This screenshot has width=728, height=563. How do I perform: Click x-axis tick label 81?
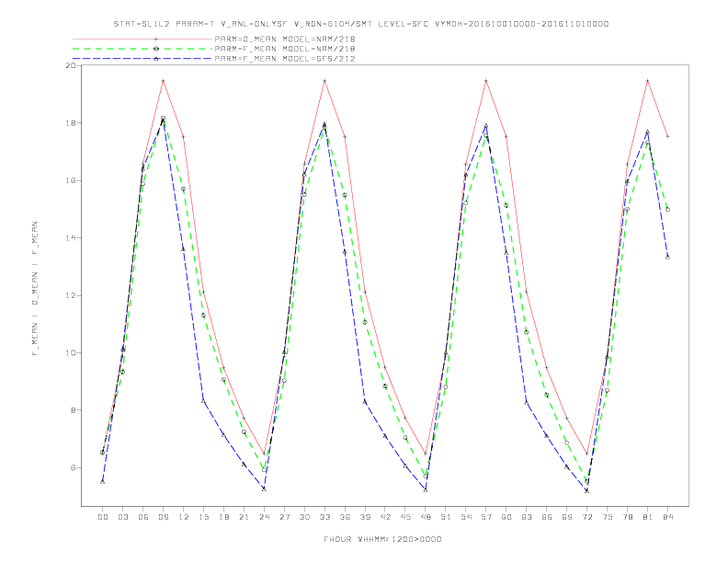[x=648, y=517]
